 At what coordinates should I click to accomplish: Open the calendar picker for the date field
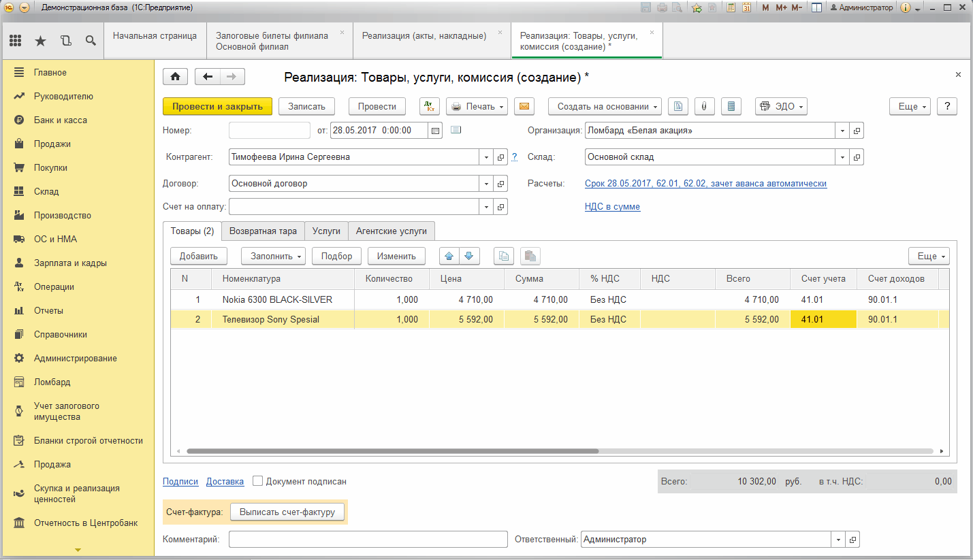[436, 130]
